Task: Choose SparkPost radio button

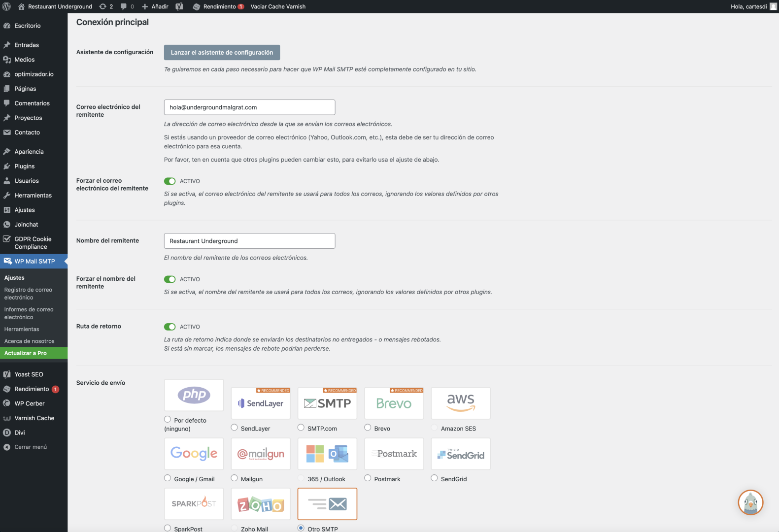Action: pos(168,528)
